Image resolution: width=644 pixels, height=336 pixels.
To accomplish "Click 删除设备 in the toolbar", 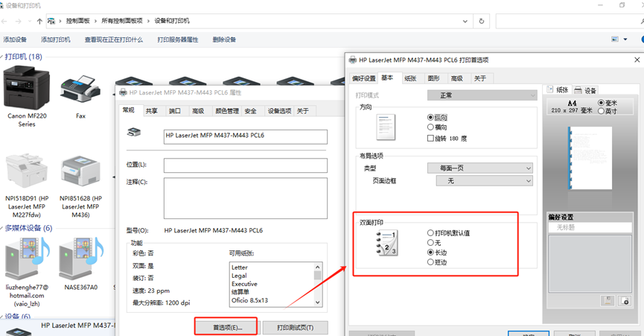I will click(224, 39).
